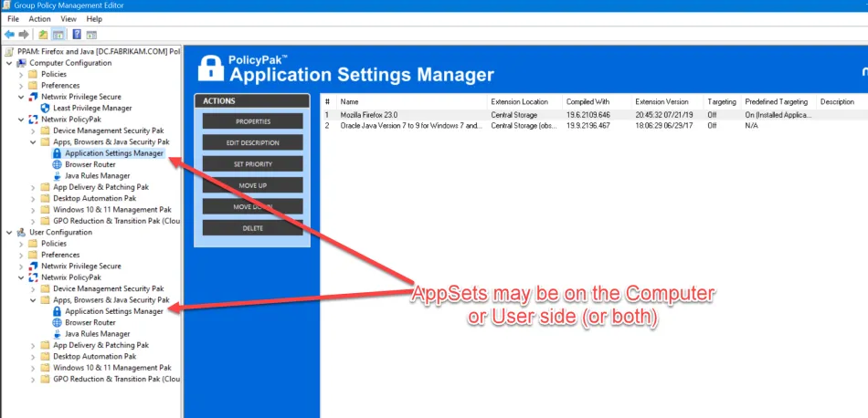The width and height of the screenshot is (868, 418).
Task: Expand Desktop Automation Pak under User Configuration
Action: (x=33, y=357)
